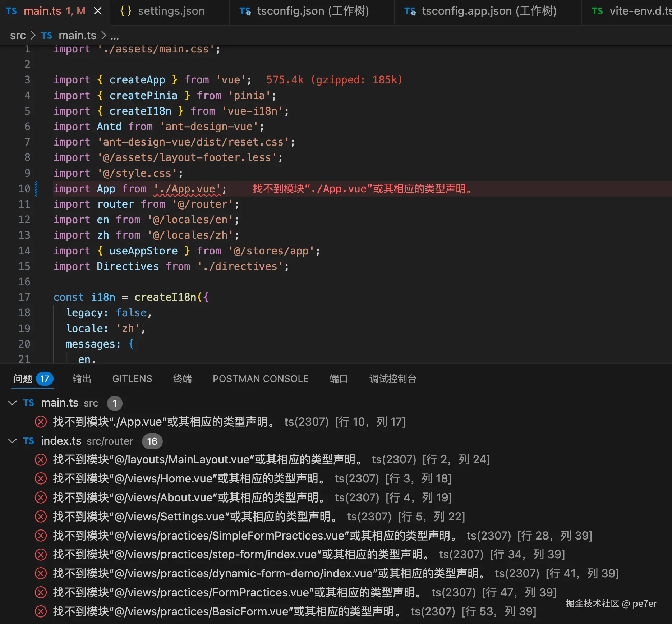672x624 pixels.
Task: Click the braces icon on settings.json tab
Action: tap(125, 11)
